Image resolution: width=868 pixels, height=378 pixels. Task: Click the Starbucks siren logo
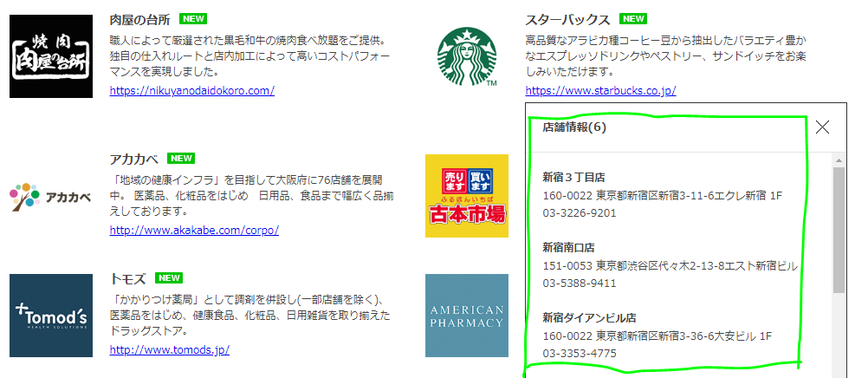point(467,57)
